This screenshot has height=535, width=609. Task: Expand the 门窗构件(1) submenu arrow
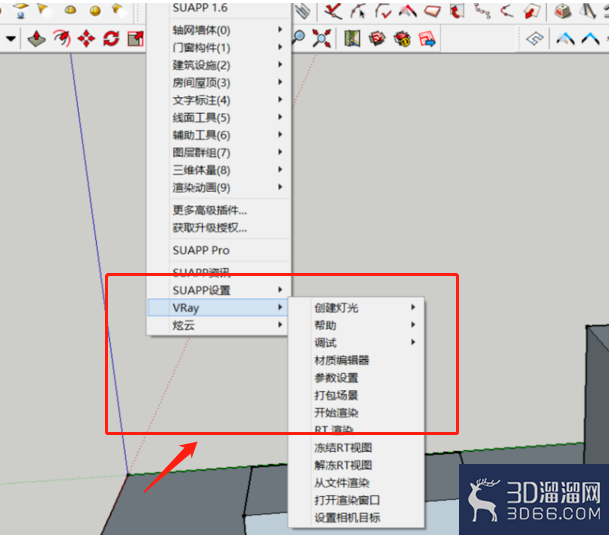click(x=280, y=47)
